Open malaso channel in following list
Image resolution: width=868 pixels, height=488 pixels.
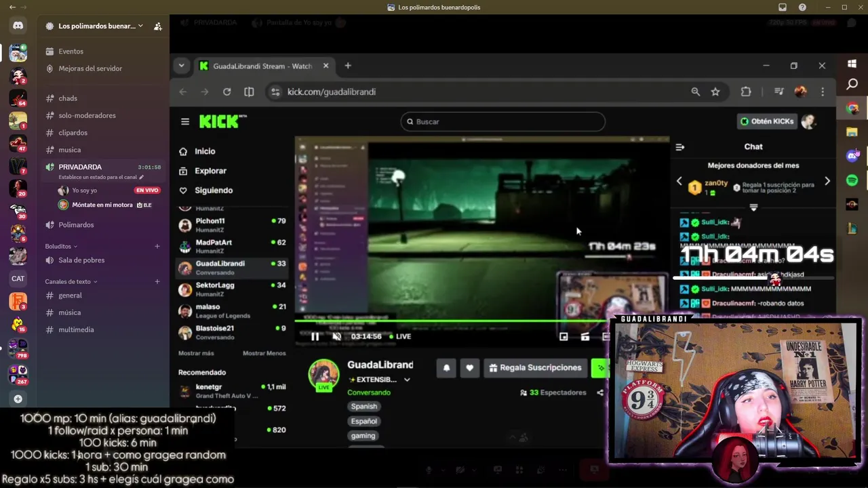click(x=233, y=311)
